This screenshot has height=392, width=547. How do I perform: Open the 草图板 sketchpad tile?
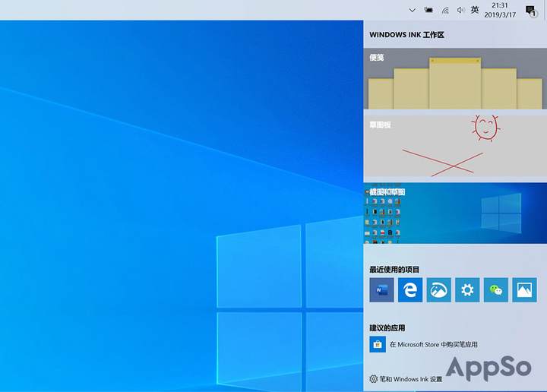[455, 147]
